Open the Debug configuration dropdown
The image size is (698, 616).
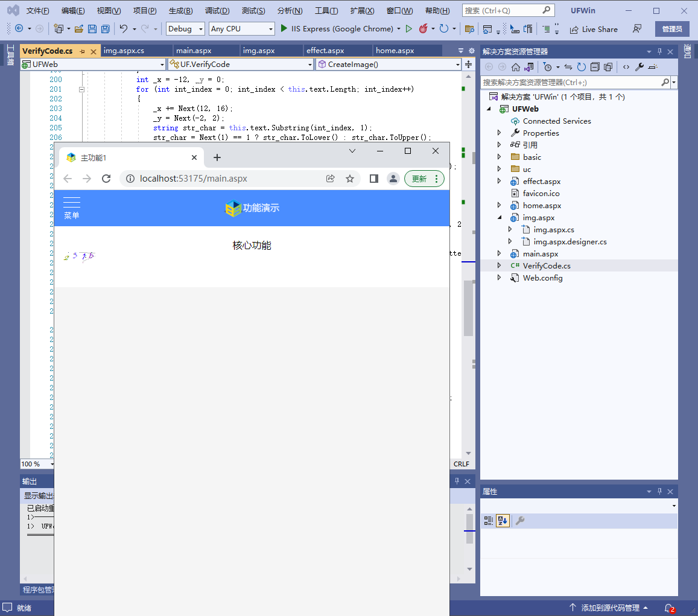click(x=185, y=29)
